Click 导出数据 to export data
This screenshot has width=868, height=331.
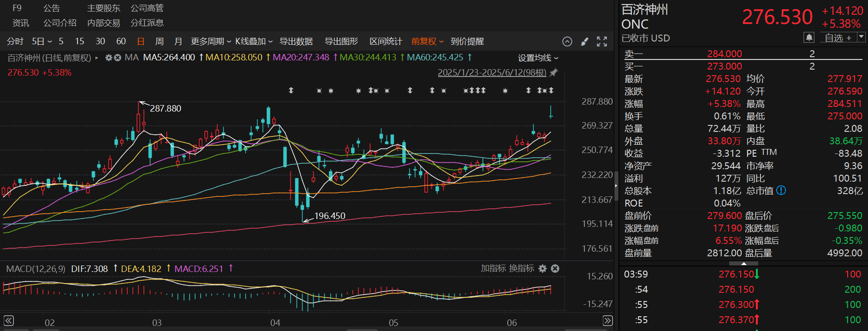(x=296, y=41)
